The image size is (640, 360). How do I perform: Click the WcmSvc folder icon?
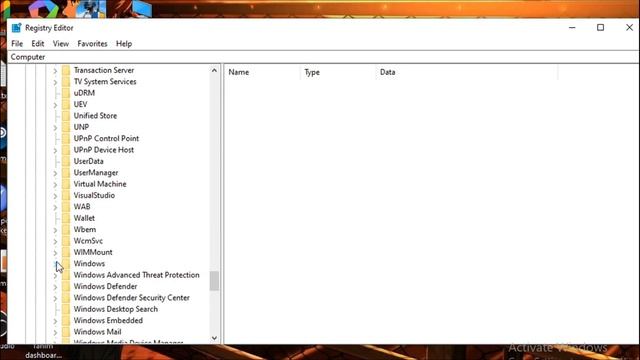tap(66, 241)
